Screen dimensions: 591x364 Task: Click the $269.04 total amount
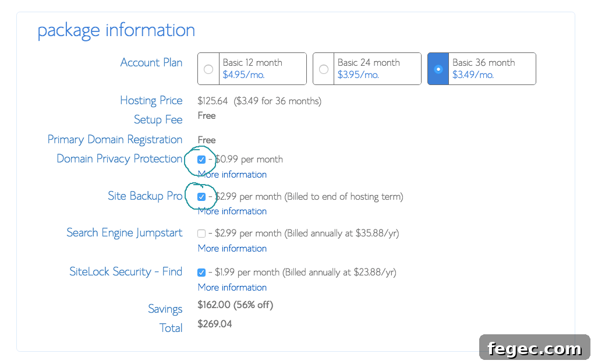tap(214, 324)
